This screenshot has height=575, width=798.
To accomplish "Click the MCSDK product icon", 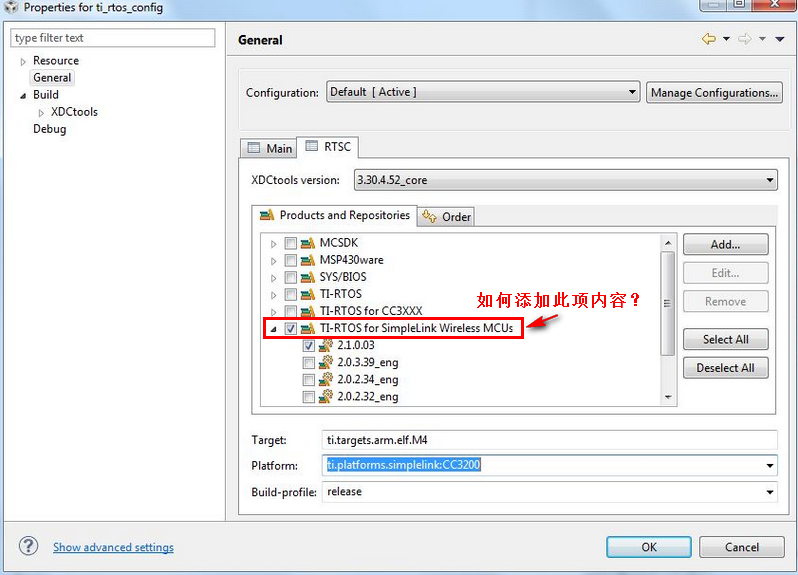I will pos(307,243).
